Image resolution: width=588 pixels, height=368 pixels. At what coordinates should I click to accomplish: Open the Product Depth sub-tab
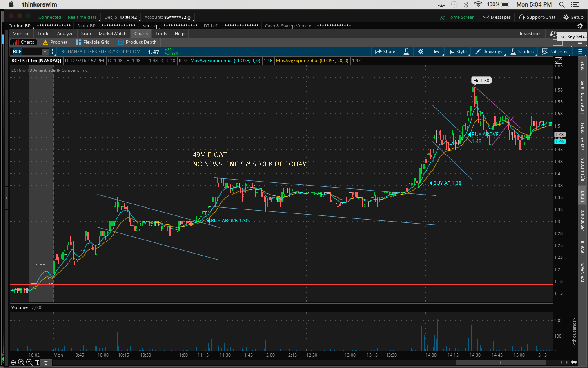137,42
